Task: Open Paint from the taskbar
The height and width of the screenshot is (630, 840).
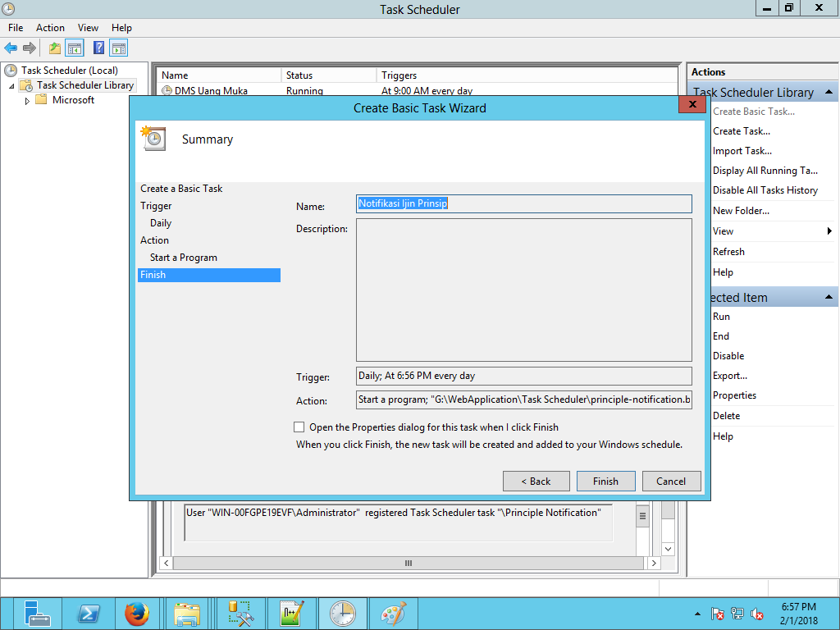Action: pyautogui.click(x=393, y=613)
